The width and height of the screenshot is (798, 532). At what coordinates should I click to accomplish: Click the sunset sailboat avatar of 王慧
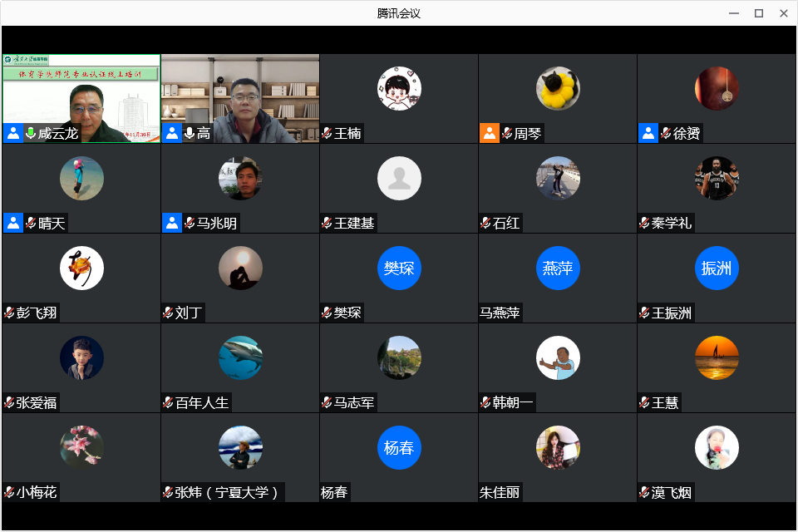coord(717,358)
